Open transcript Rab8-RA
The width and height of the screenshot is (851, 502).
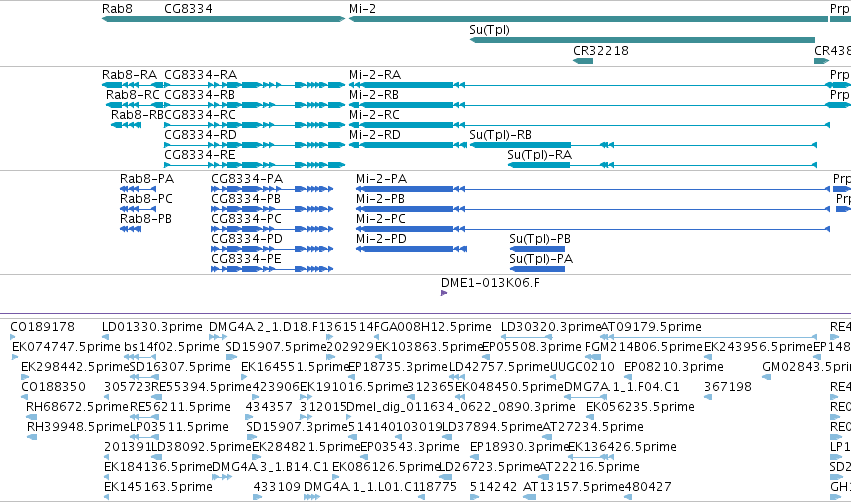point(129,74)
